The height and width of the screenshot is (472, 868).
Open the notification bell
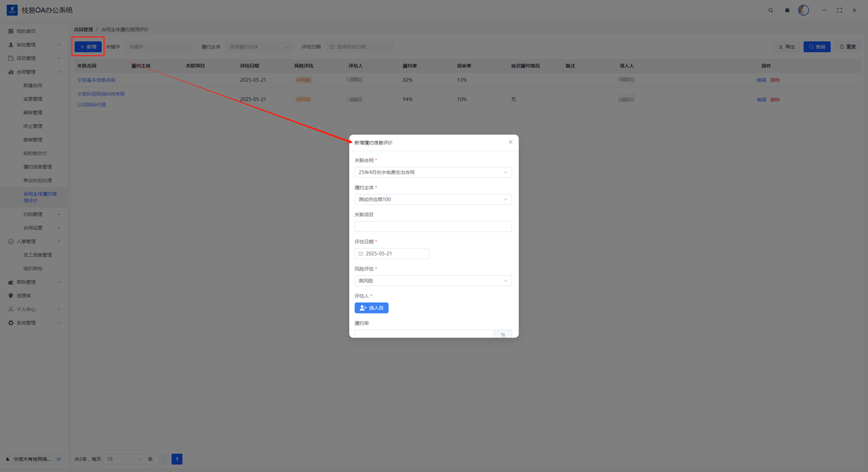coord(787,10)
